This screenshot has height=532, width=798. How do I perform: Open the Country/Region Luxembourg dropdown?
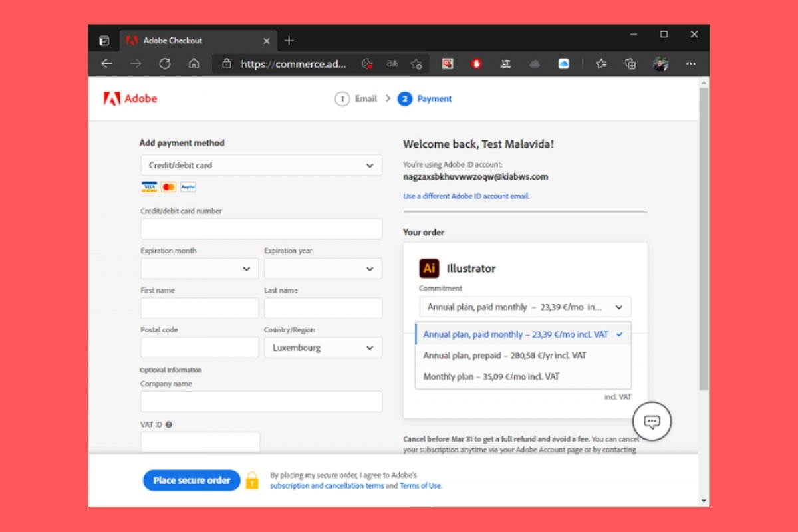[x=323, y=348]
